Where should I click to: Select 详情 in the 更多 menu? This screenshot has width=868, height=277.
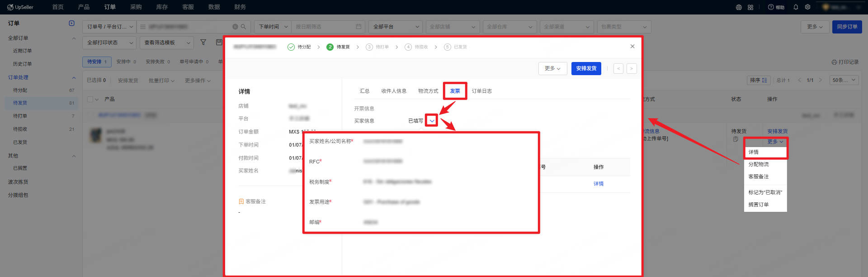765,152
